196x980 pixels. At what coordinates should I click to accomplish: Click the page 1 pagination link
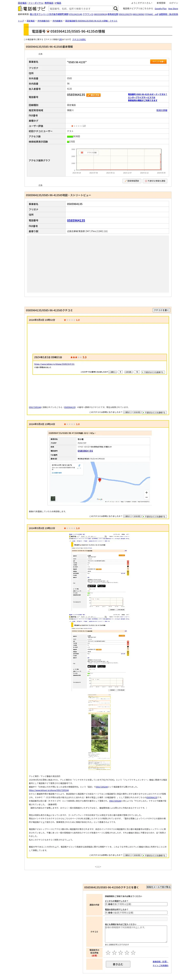[x=98, y=867]
